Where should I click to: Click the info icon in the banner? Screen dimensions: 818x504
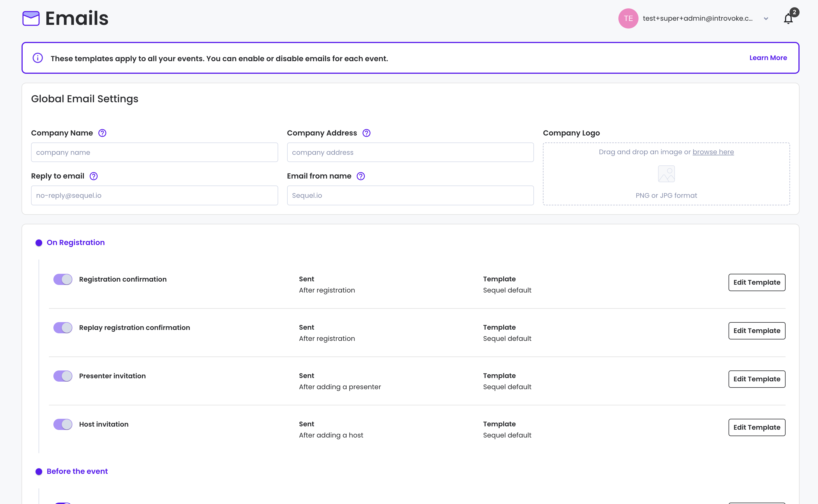(38, 58)
